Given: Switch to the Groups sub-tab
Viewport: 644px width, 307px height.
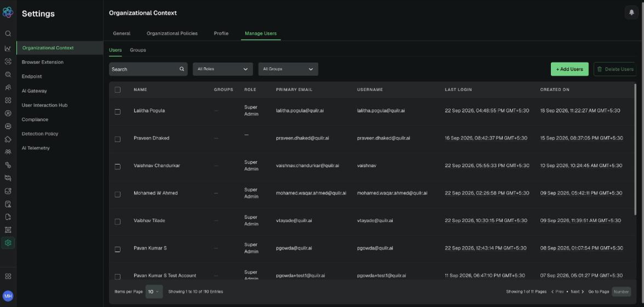Looking at the screenshot, I should pyautogui.click(x=138, y=50).
